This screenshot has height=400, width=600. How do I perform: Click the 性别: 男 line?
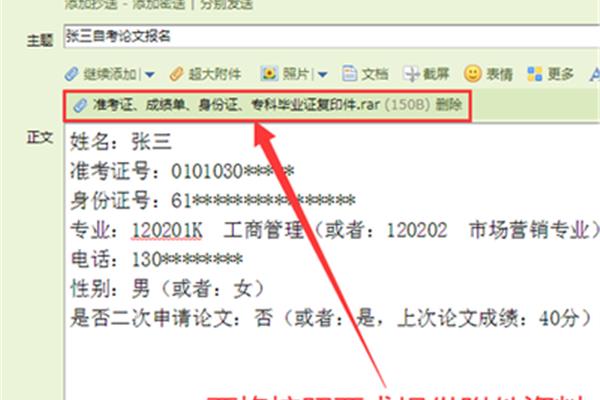pyautogui.click(x=167, y=289)
